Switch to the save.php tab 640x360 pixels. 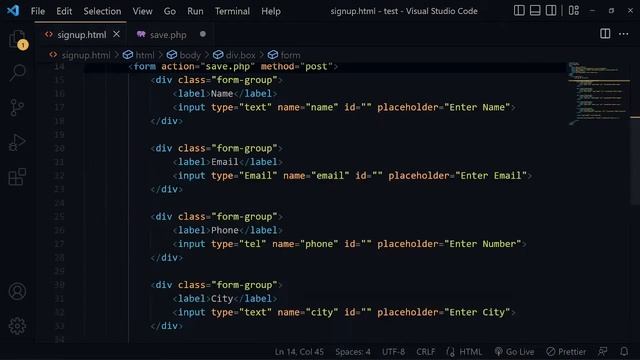coord(168,35)
